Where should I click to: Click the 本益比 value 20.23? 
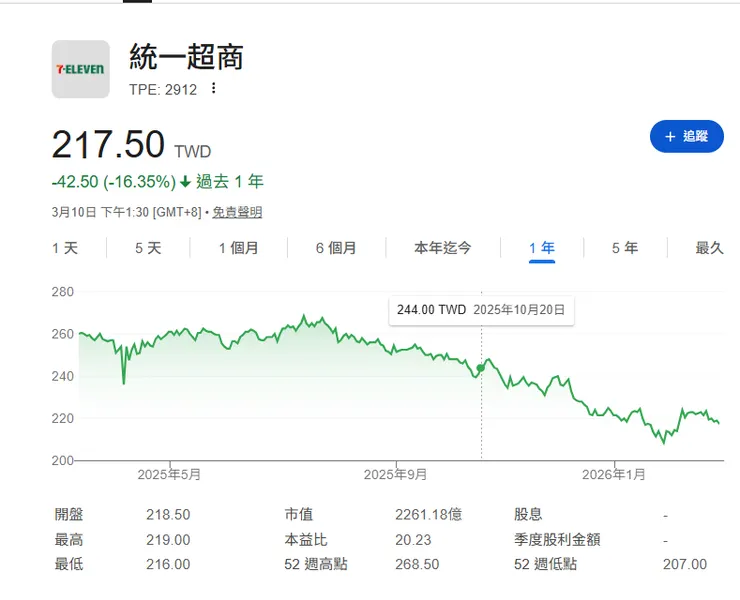413,540
